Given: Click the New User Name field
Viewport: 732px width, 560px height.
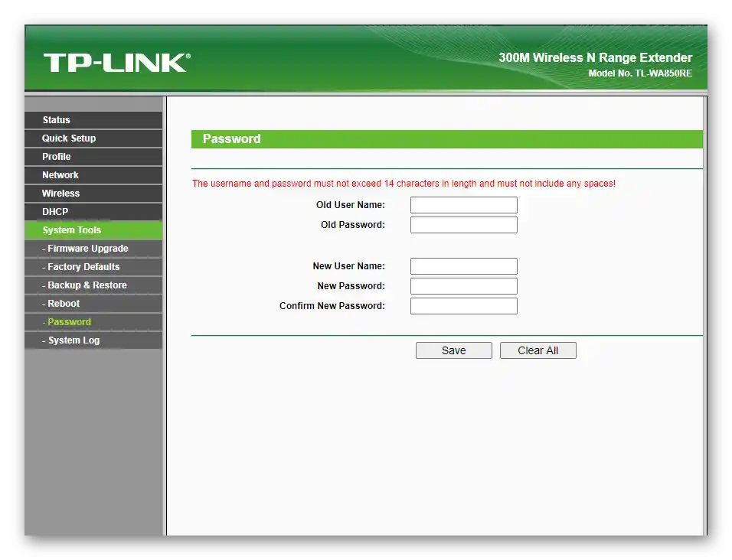Looking at the screenshot, I should [x=463, y=265].
